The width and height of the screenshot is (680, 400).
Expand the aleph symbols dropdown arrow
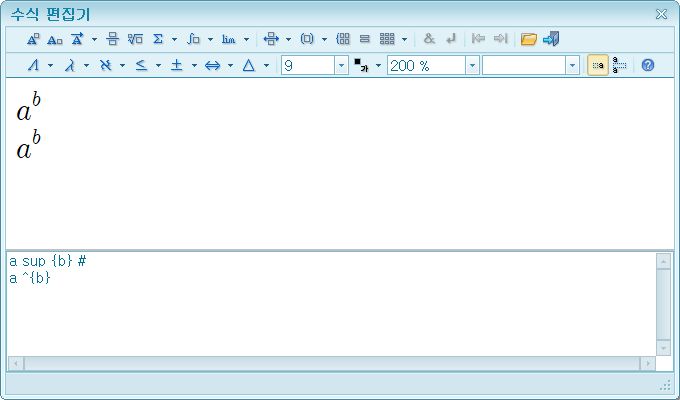point(122,66)
